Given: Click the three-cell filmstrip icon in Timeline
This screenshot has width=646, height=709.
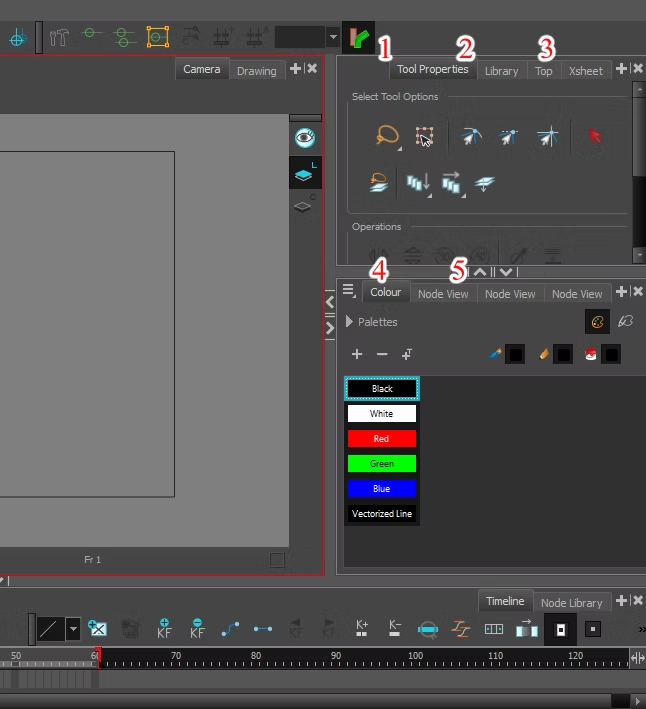Looking at the screenshot, I should [494, 629].
